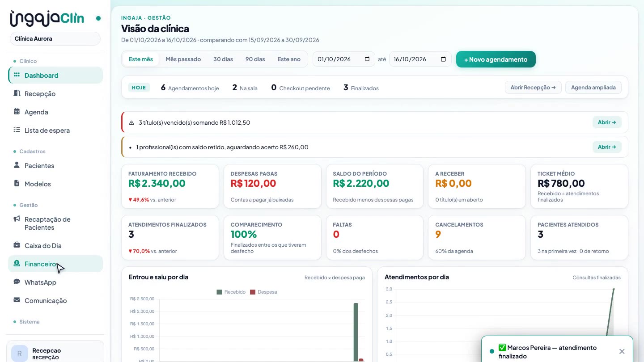Click Abrir on the retained balance alert
The height and width of the screenshot is (362, 644).
[607, 147]
